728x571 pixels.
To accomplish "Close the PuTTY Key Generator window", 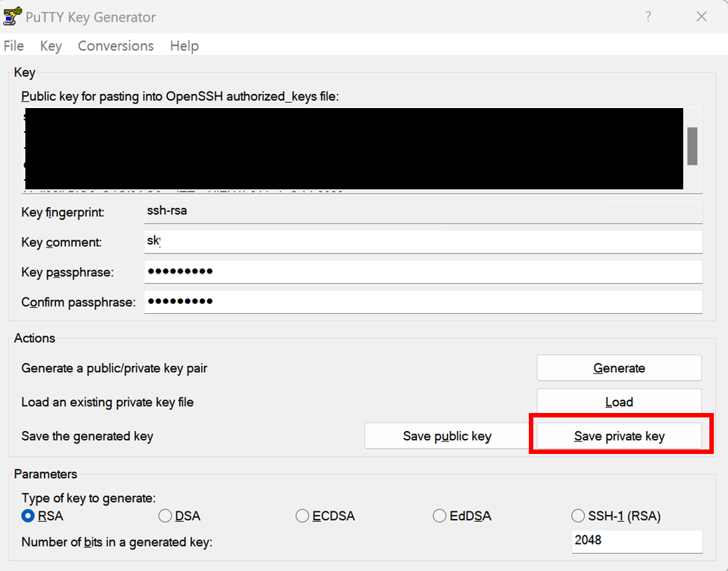I will point(702,16).
